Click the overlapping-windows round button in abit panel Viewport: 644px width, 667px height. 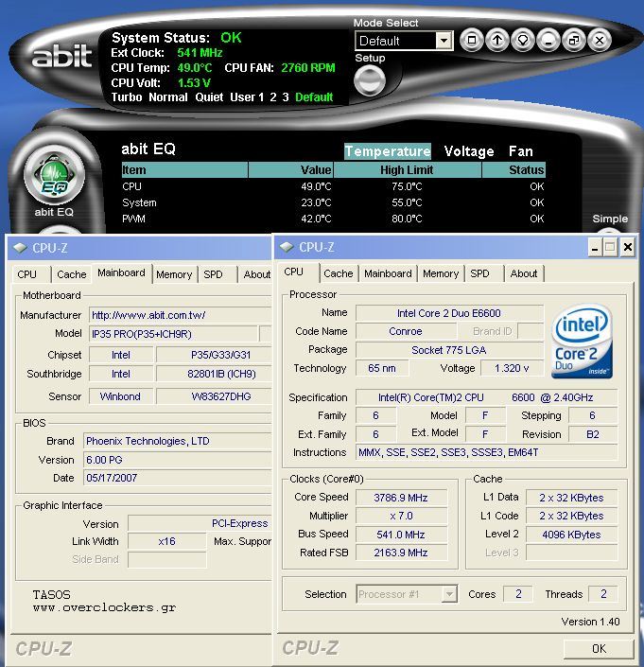[x=574, y=41]
